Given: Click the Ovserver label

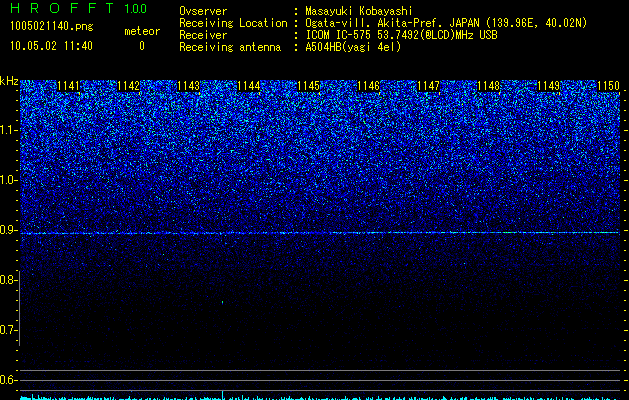Looking at the screenshot, I should pyautogui.click(x=203, y=11).
